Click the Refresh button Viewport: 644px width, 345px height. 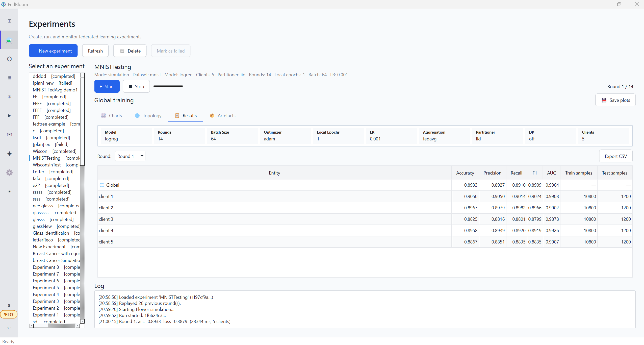click(x=95, y=51)
